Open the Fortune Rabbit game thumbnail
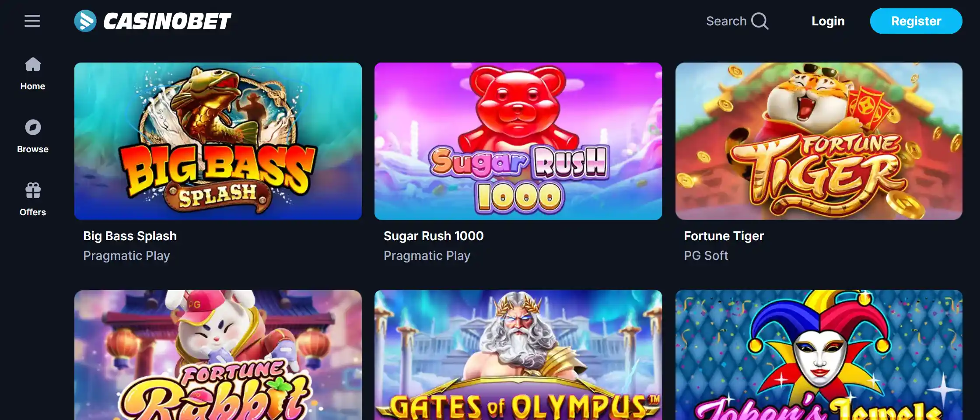The width and height of the screenshot is (980, 420). coord(218,355)
